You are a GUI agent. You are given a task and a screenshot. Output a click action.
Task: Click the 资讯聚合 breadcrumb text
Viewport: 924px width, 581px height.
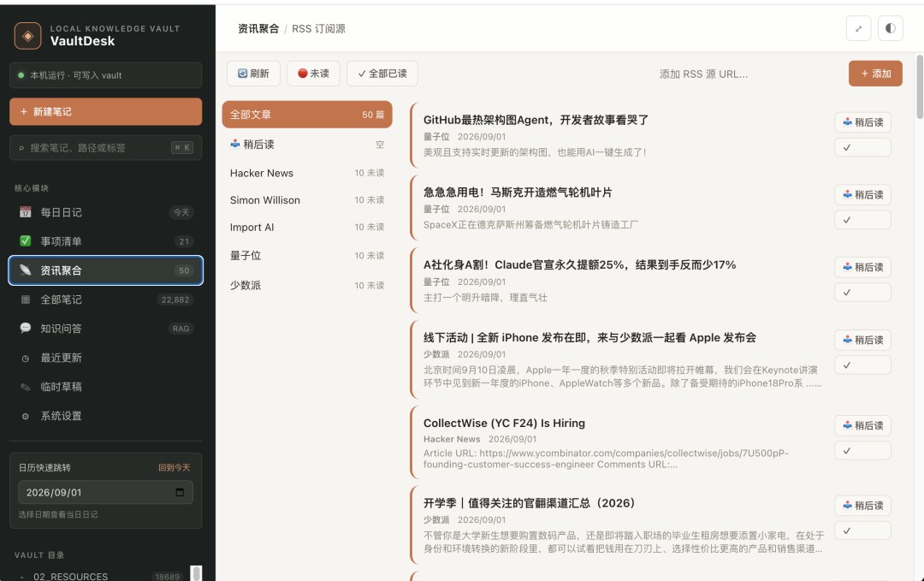pyautogui.click(x=258, y=28)
